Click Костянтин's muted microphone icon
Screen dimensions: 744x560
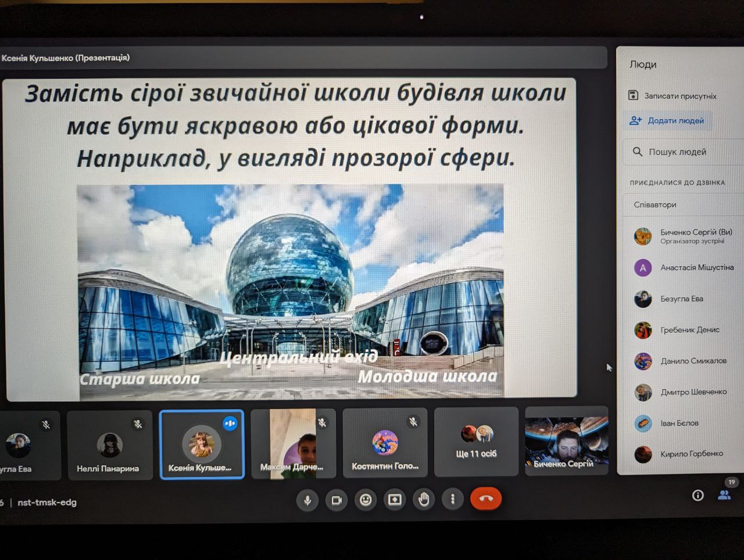(413, 422)
